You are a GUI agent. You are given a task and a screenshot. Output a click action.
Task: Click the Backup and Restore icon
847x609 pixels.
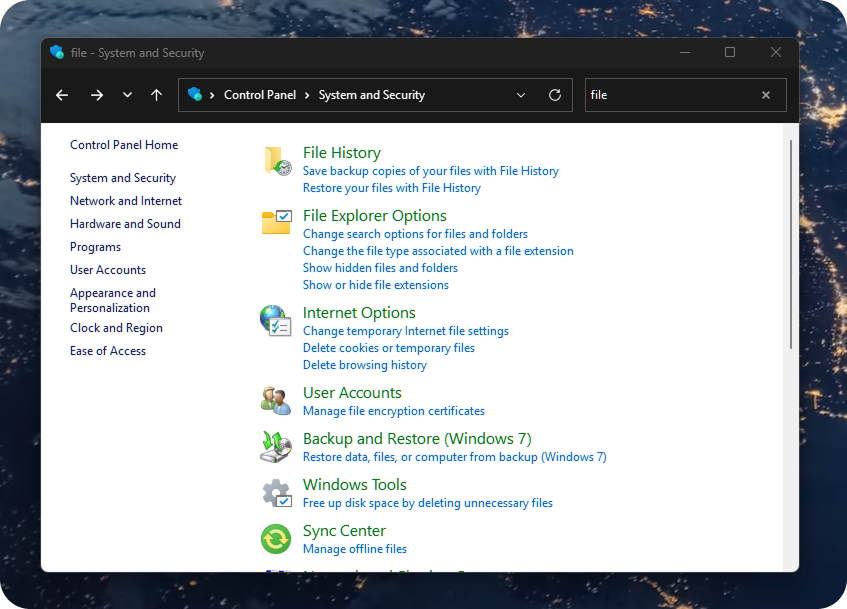coord(275,447)
